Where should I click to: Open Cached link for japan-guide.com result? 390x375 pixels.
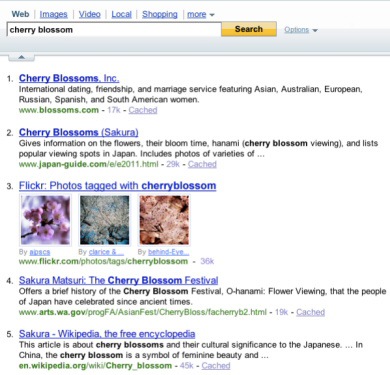202,164
